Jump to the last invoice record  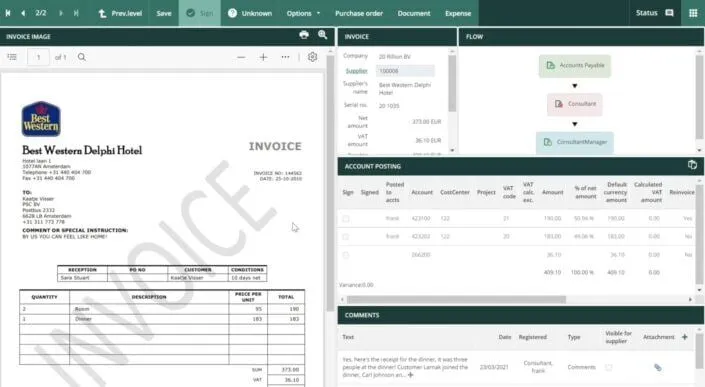76,13
